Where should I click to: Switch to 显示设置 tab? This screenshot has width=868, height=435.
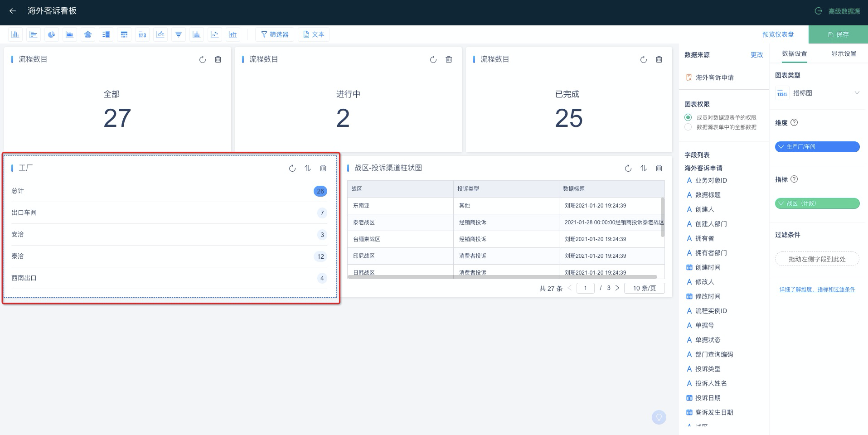844,53
